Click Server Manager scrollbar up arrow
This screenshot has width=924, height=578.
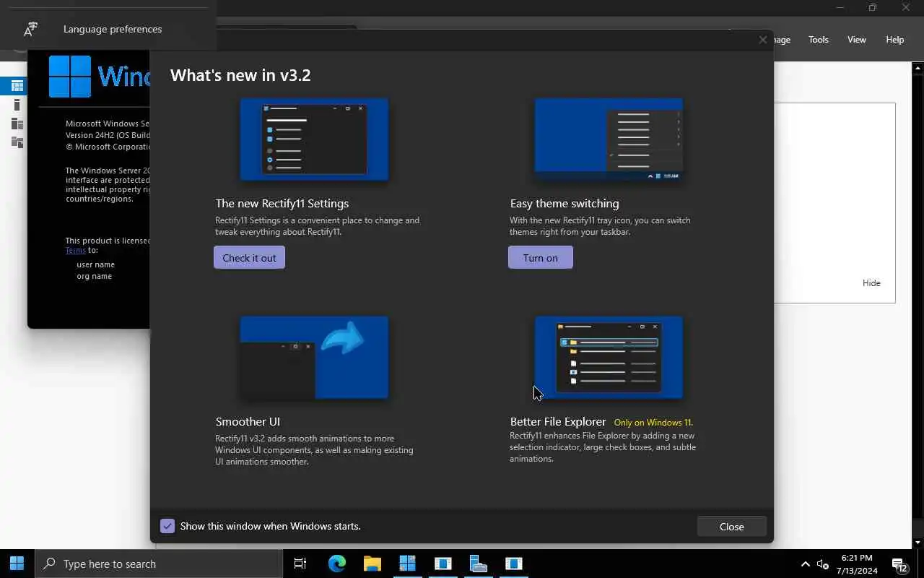(x=918, y=69)
